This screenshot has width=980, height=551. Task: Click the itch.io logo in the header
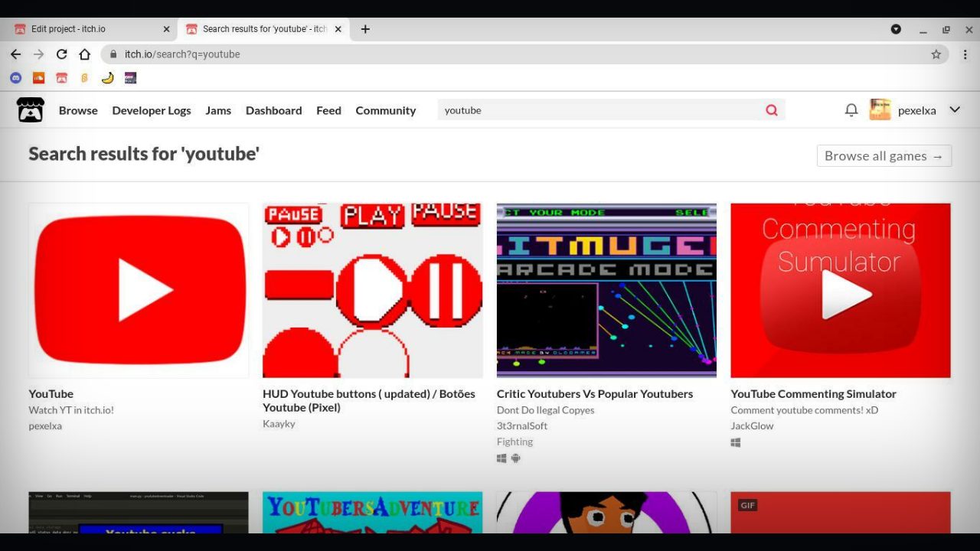pos(31,110)
